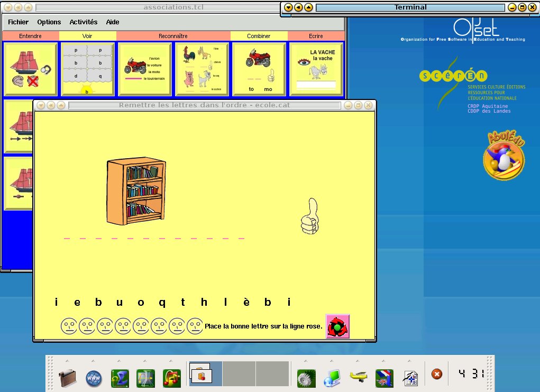
Task: Select the letter q in the letter row
Action: [162, 303]
